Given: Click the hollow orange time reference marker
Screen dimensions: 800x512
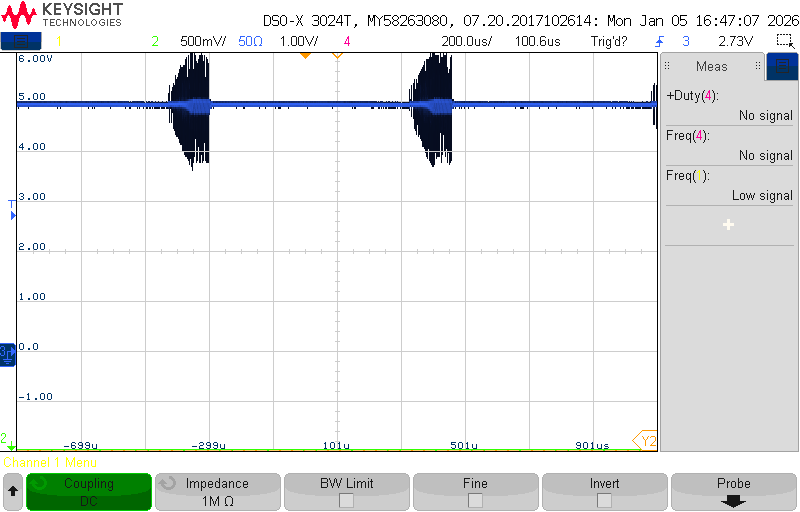Looking at the screenshot, I should (x=337, y=55).
